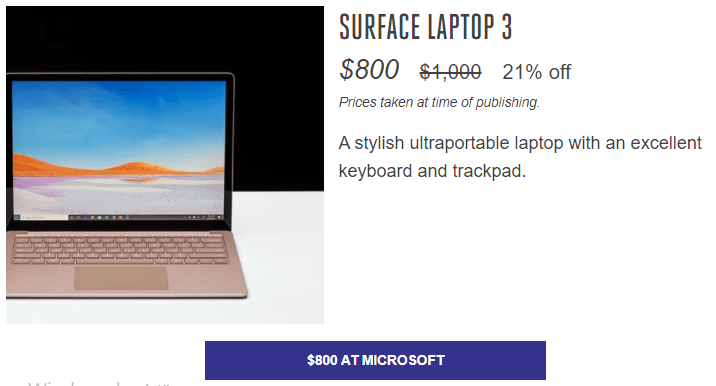
Task: Click the laptop screen in the photo
Action: pos(119,148)
